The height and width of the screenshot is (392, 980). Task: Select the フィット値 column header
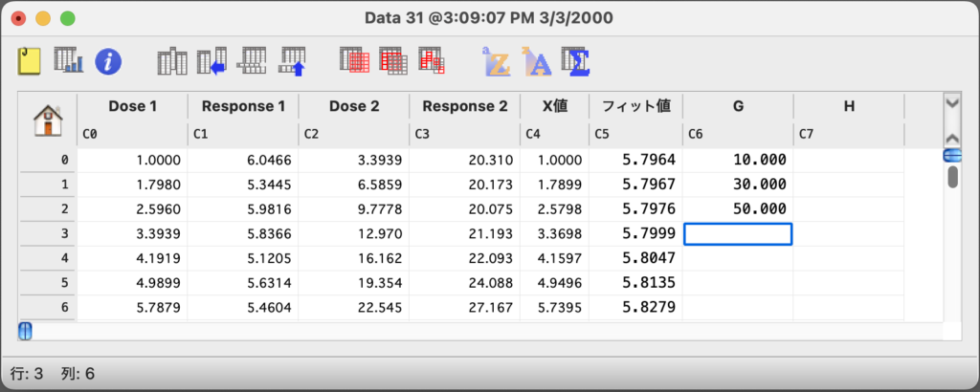click(x=635, y=106)
